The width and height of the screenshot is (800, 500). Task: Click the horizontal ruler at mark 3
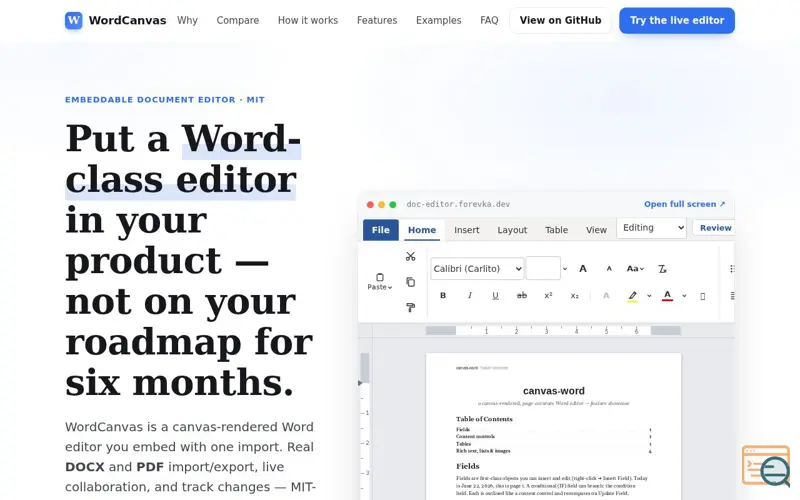coord(546,331)
